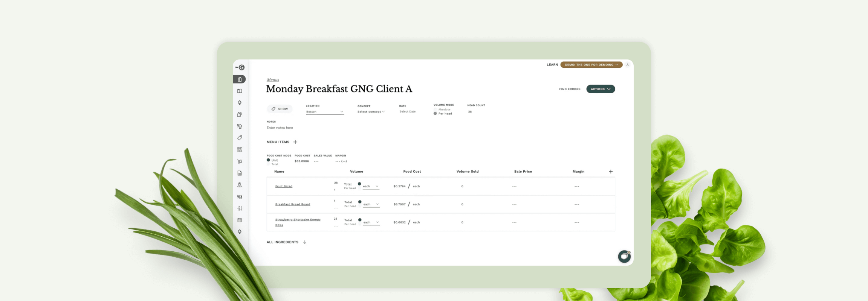Open the unit dropdown for Strawberry Shortcake Energy Bites
Viewport: 868px width, 301px height.
371,222
